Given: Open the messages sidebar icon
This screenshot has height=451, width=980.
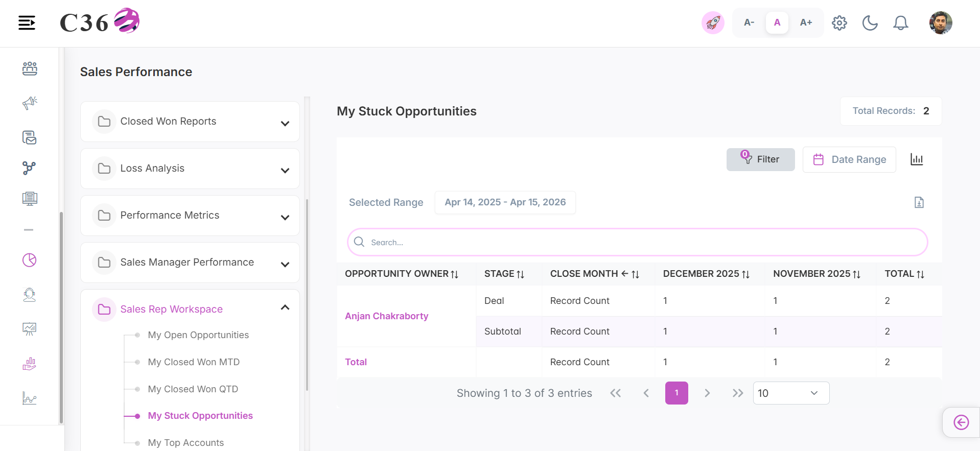Looking at the screenshot, I should pyautogui.click(x=30, y=137).
